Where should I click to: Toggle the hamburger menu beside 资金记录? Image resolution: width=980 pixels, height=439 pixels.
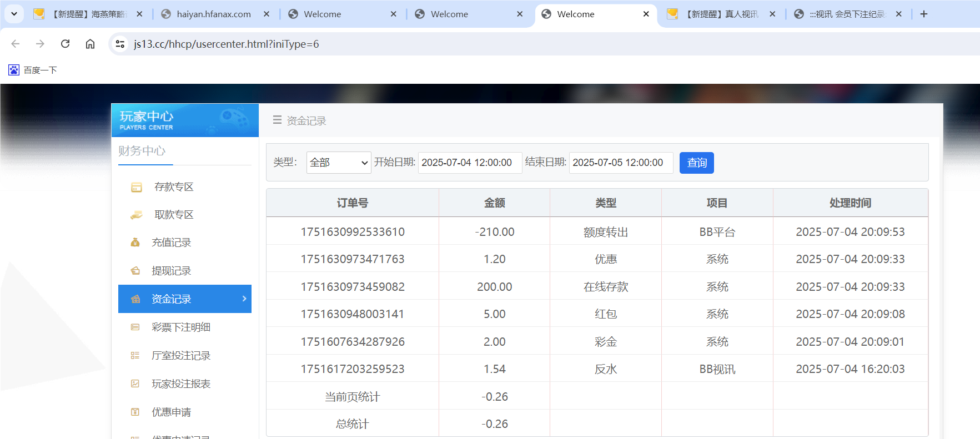click(x=277, y=120)
